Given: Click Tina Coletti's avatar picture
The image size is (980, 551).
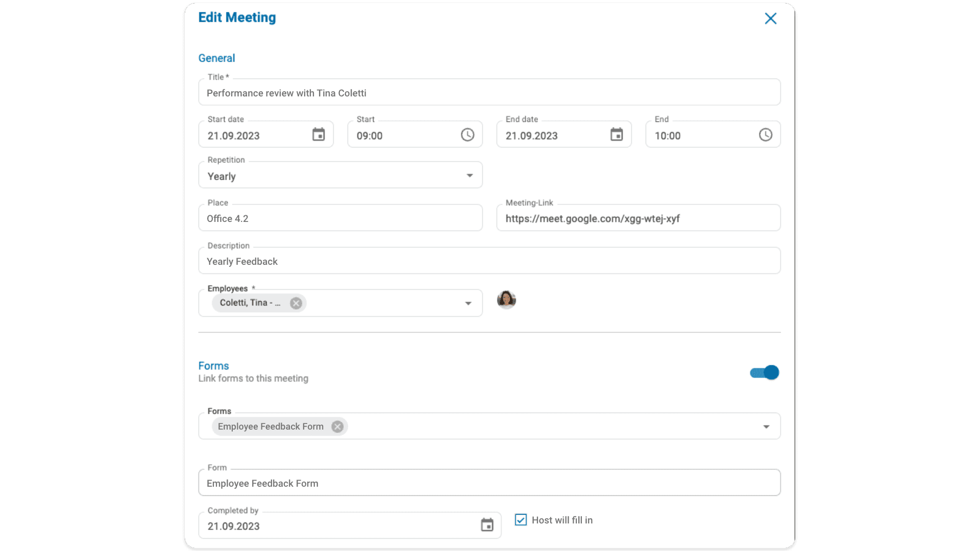Looking at the screenshot, I should [x=506, y=300].
